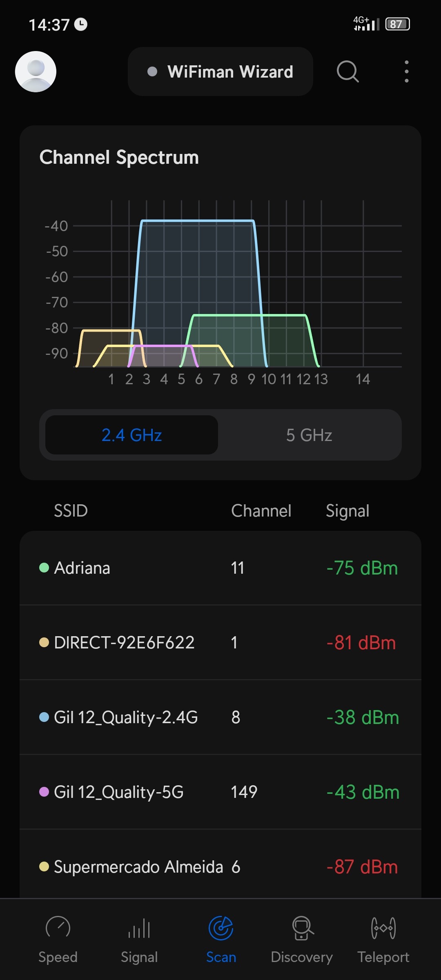Tap the search magnifier icon
Image resolution: width=441 pixels, height=980 pixels.
tap(347, 71)
